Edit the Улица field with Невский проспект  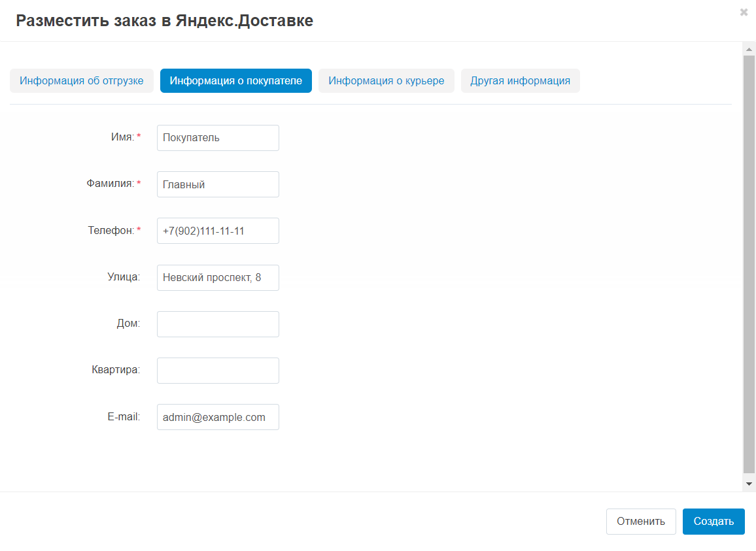click(218, 278)
